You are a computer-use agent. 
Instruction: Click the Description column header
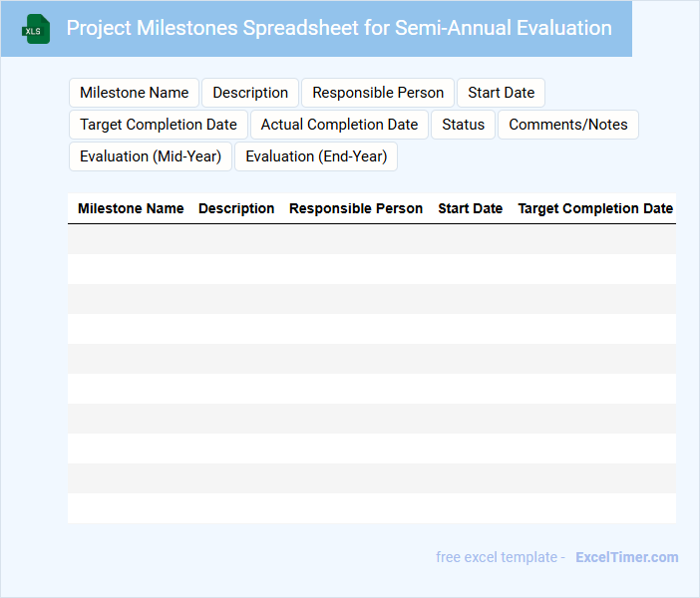click(236, 208)
